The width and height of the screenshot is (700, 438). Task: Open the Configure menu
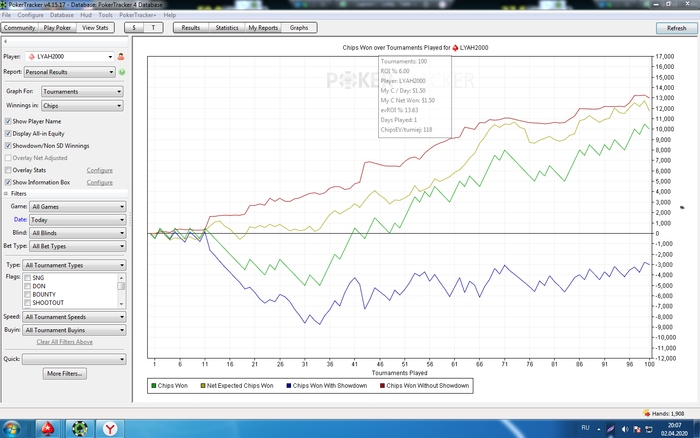tap(30, 15)
